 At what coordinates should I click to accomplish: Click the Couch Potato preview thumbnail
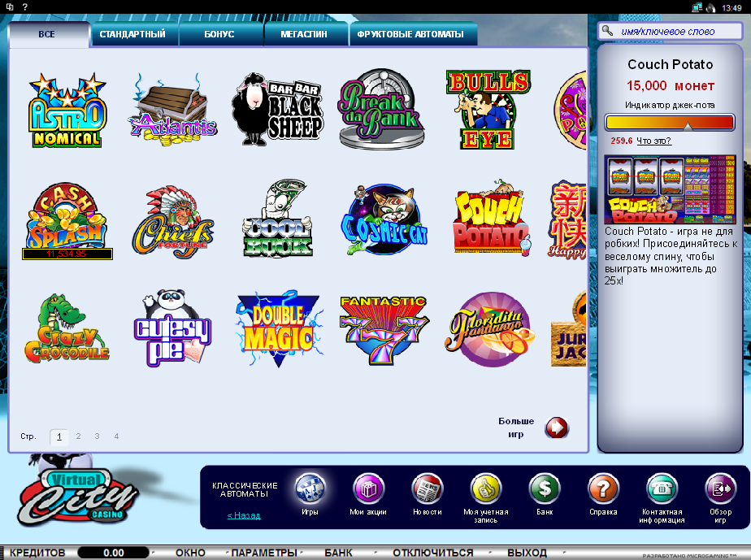click(x=670, y=189)
